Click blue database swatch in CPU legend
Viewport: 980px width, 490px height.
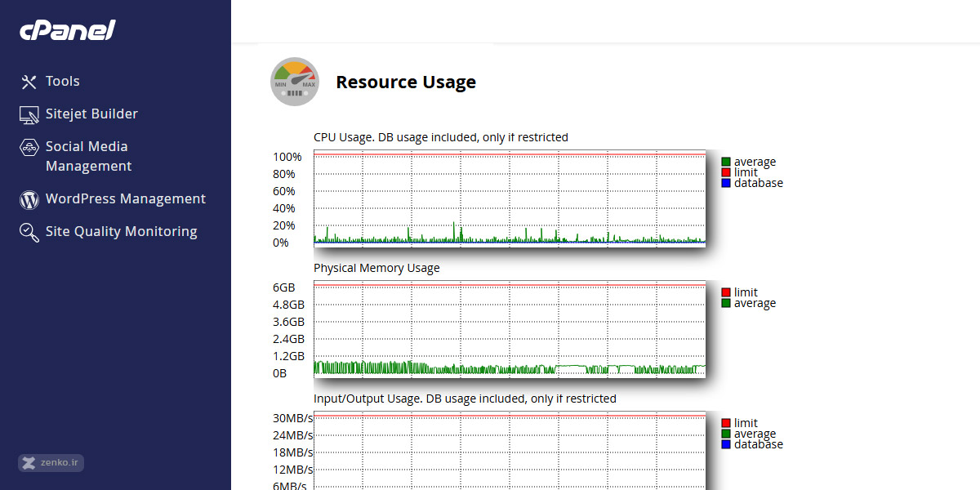point(725,183)
